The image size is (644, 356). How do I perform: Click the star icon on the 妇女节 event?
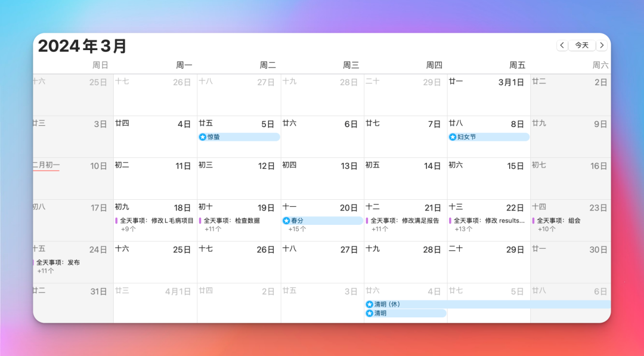[x=453, y=137]
